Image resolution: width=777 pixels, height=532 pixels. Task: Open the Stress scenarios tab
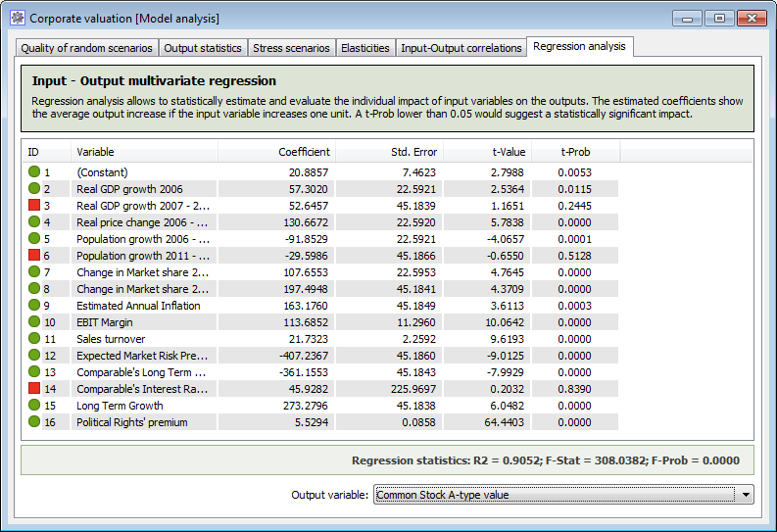point(291,48)
